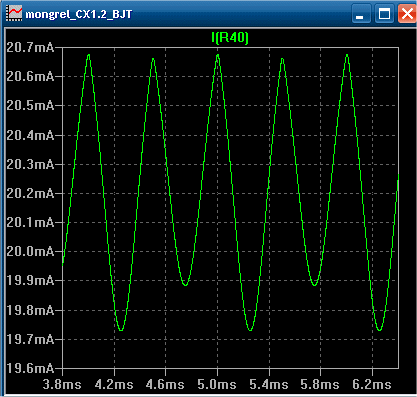
Task: Click the 20.3mA vertical axis label
Action: (30, 164)
